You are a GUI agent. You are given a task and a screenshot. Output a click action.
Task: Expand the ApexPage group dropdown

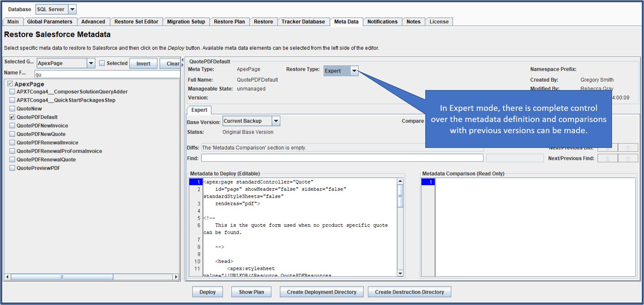pos(91,63)
